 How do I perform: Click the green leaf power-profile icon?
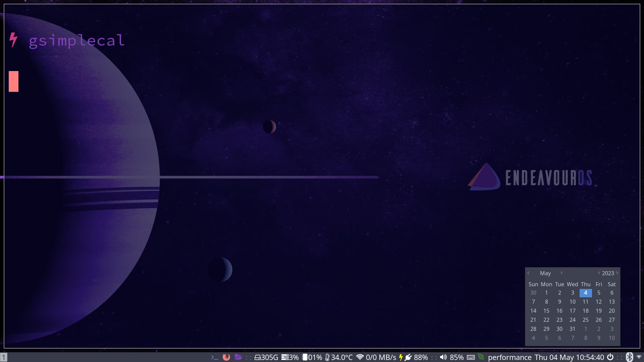pos(481,357)
